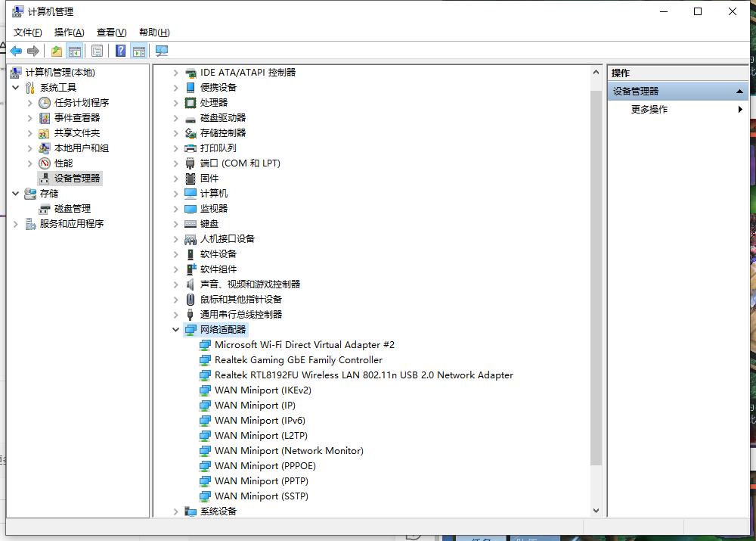Open the 文件(F) menu
756x541 pixels.
(x=28, y=33)
